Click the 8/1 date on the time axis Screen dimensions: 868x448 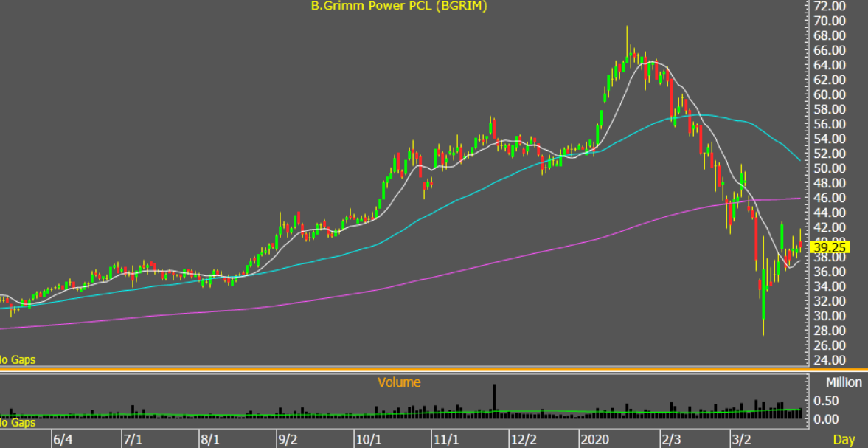211,440
